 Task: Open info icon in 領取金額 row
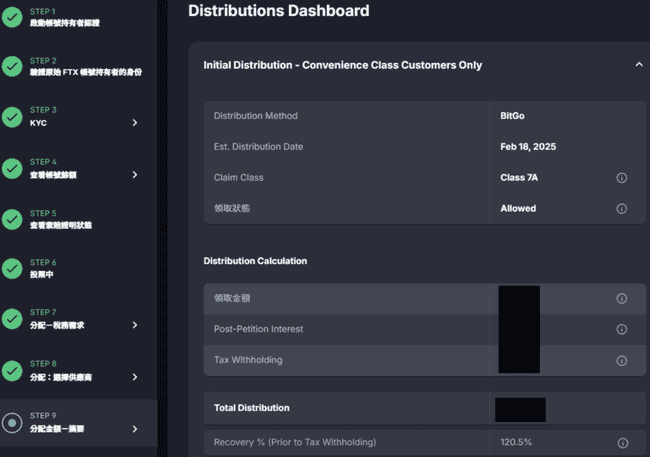coord(621,299)
